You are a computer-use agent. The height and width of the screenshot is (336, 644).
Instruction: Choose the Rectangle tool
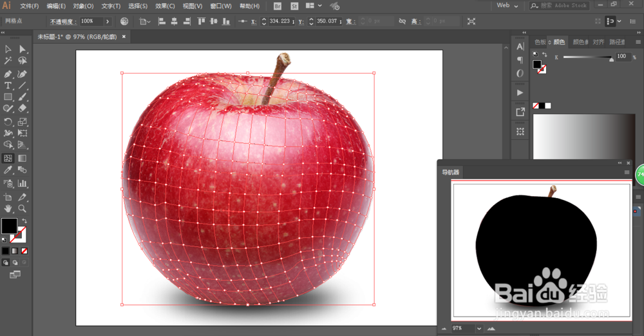pos(8,97)
